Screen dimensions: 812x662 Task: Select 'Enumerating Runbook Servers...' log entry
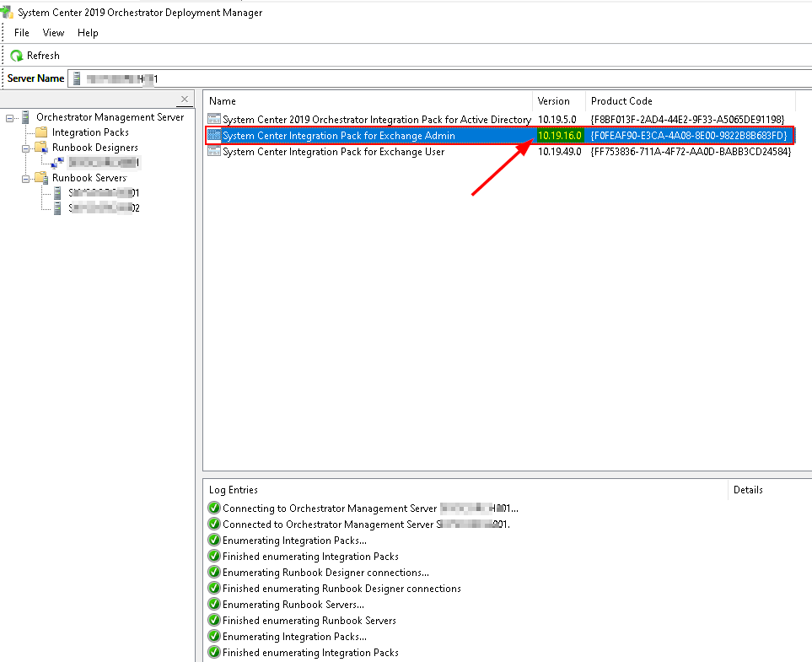pos(293,605)
